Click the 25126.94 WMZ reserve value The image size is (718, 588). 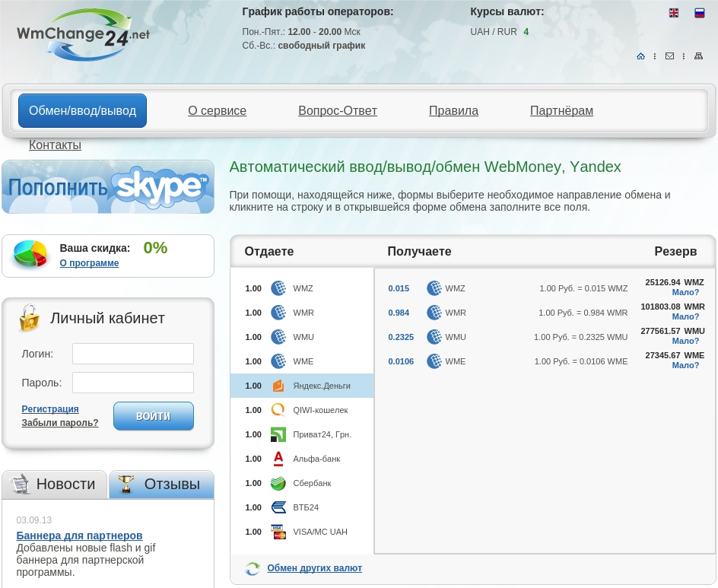point(675,282)
